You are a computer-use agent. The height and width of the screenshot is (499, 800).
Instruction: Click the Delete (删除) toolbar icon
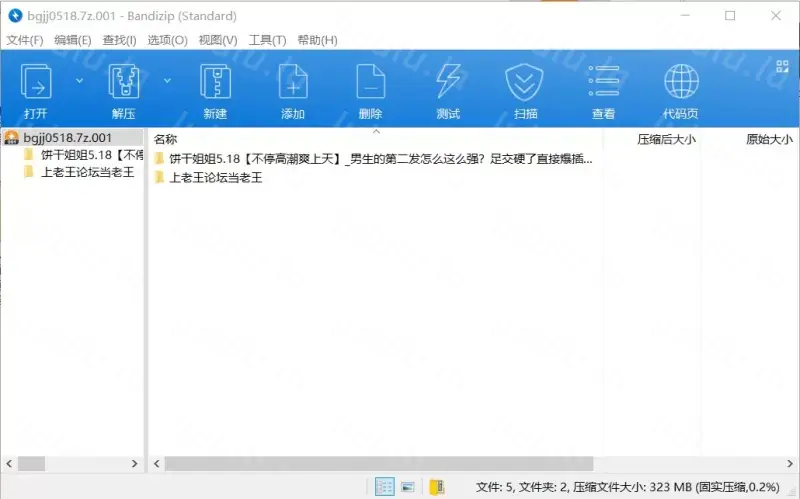370,82
